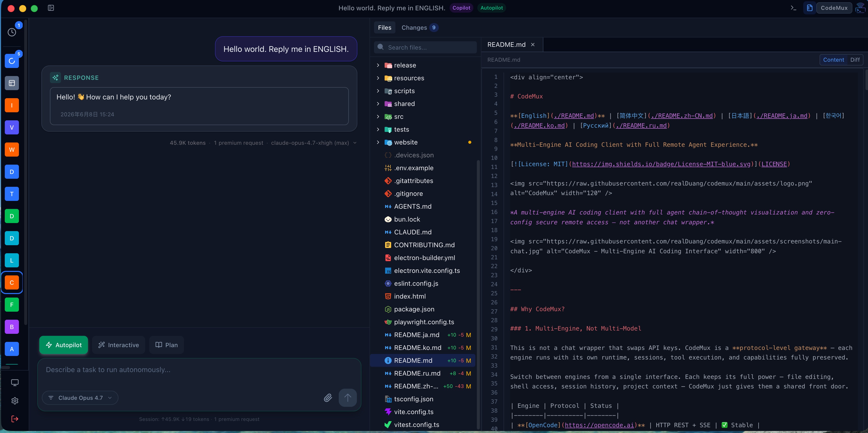
Task: Open playwright.config.ts in the file tree
Action: (x=423, y=322)
